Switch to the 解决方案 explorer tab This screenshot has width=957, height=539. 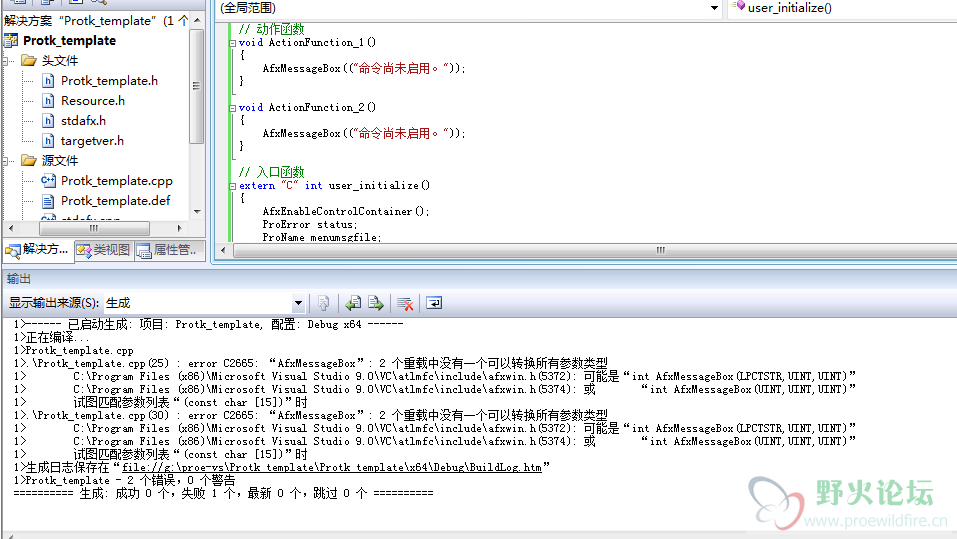(x=38, y=250)
